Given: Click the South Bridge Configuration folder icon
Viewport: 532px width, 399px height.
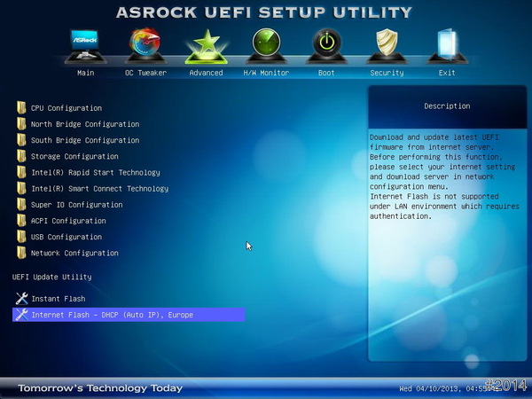Looking at the screenshot, I should coord(21,140).
